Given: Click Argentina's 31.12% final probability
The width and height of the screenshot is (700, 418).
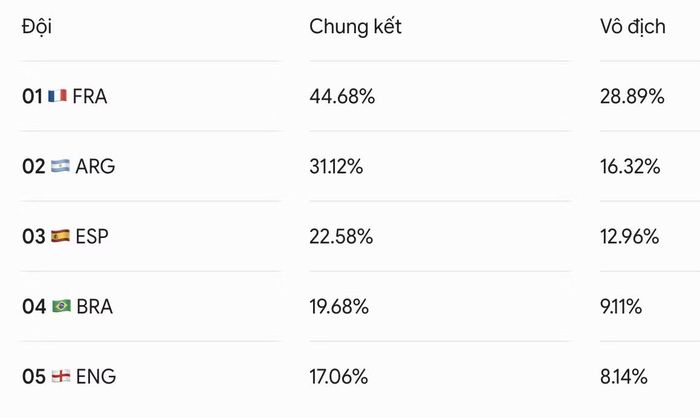Looking at the screenshot, I should (336, 167).
